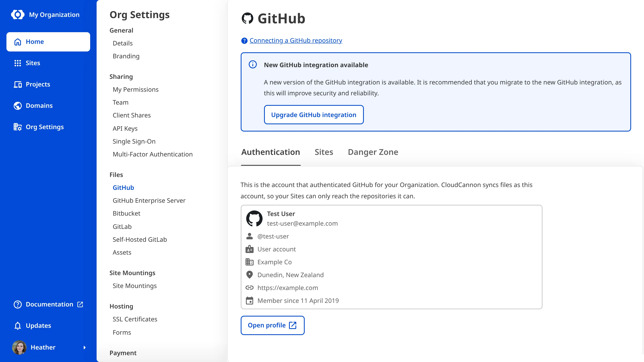This screenshot has width=644, height=362.
Task: Click the Documentation help circle icon
Action: tap(18, 304)
